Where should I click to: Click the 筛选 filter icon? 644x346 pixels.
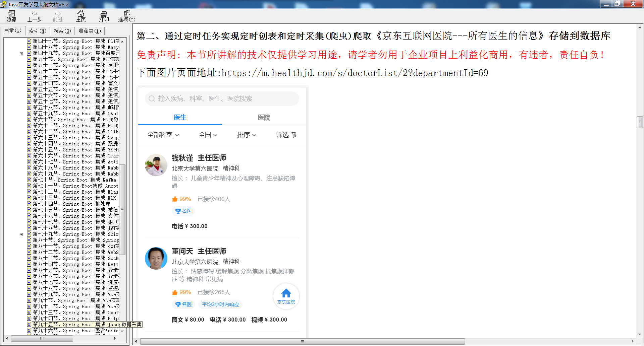pos(294,135)
